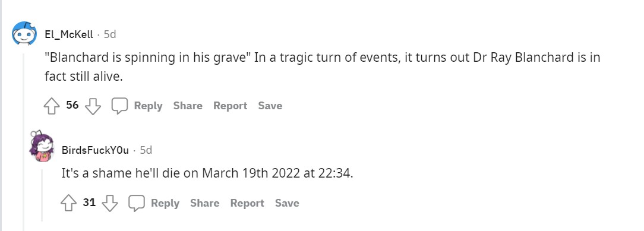Image resolution: width=644 pixels, height=231 pixels.
Task: Upvote El_McKell's comment
Action: (52, 106)
